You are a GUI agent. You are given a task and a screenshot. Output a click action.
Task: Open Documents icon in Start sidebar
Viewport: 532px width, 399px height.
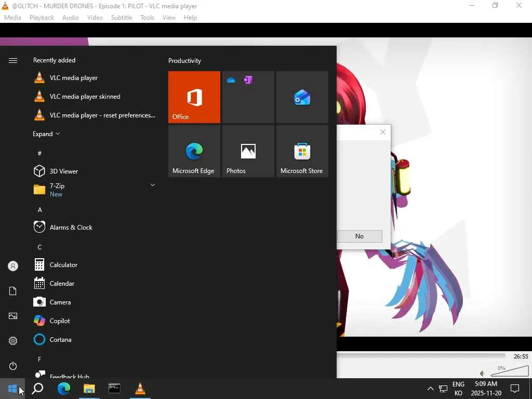coord(13,291)
